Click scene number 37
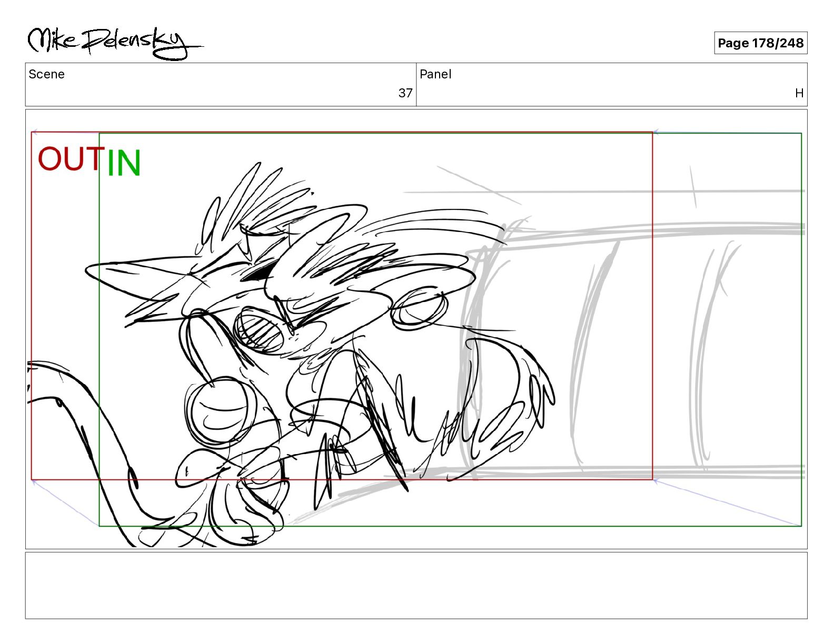Viewport: 834px width, 644px height. (405, 93)
